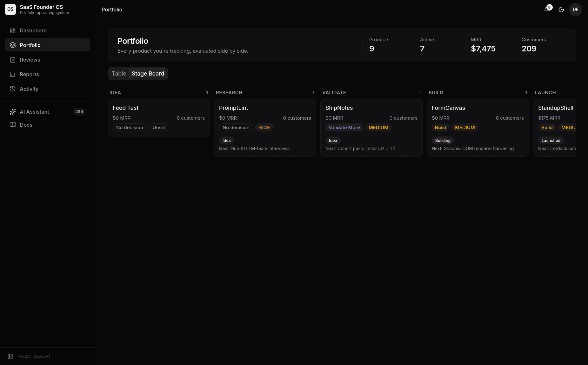Viewport: 588px width, 365px height.
Task: Click the Customers 209 stat
Action: 534,45
